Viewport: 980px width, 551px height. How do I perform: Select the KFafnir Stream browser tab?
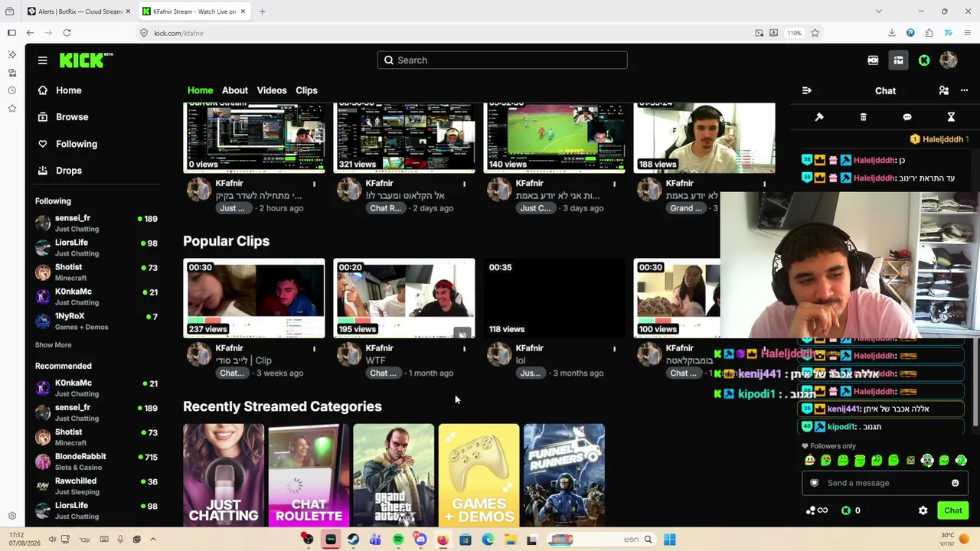click(195, 11)
